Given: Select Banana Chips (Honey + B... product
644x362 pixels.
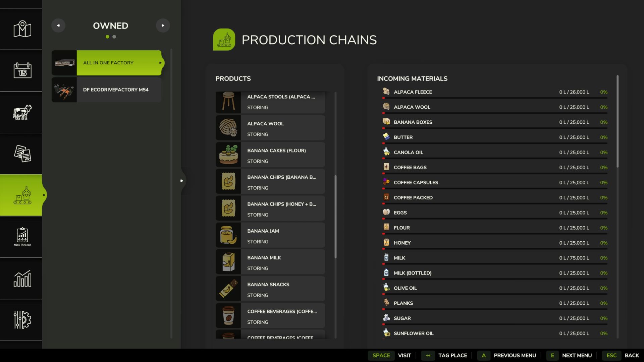Looking at the screenshot, I should (270, 208).
